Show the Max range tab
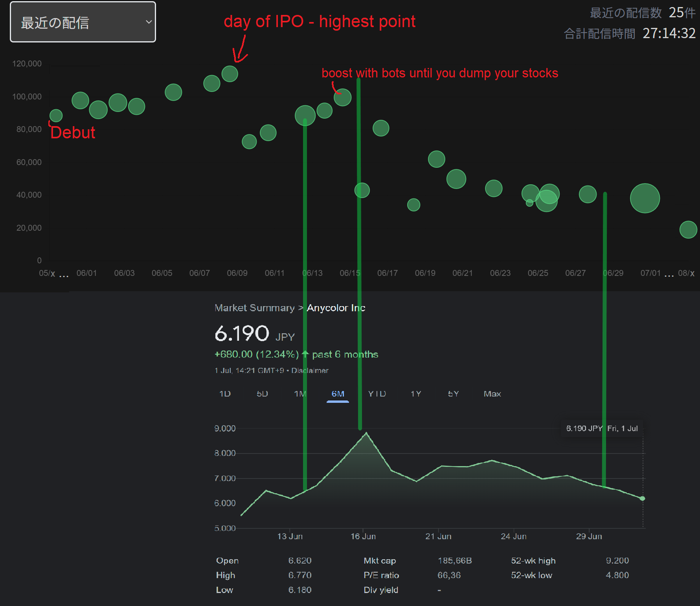This screenshot has width=700, height=606. 492,394
